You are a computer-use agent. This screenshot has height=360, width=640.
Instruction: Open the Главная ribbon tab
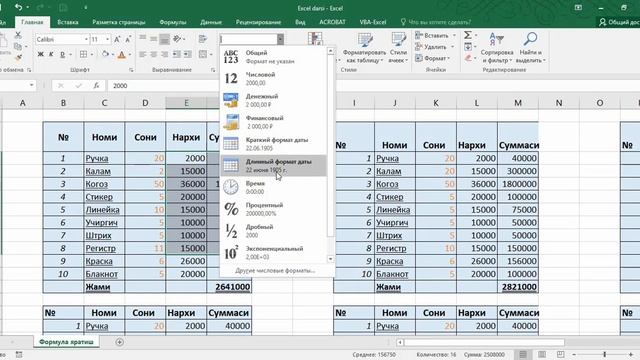click(32, 22)
